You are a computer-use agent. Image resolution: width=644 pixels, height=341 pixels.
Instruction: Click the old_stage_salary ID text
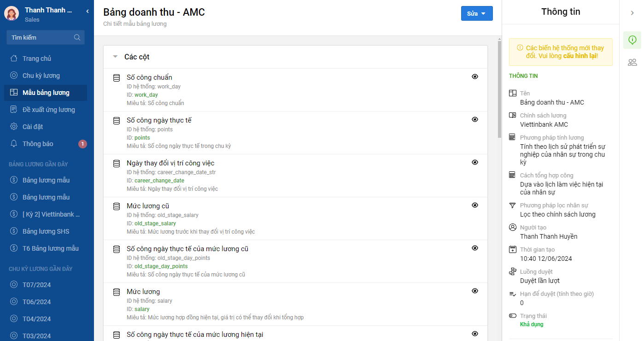tap(155, 223)
